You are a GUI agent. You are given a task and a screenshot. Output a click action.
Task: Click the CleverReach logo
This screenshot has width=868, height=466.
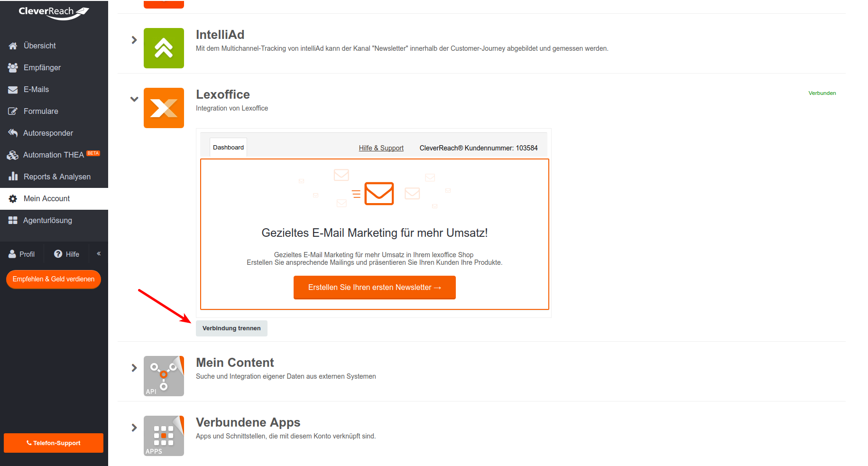point(54,12)
